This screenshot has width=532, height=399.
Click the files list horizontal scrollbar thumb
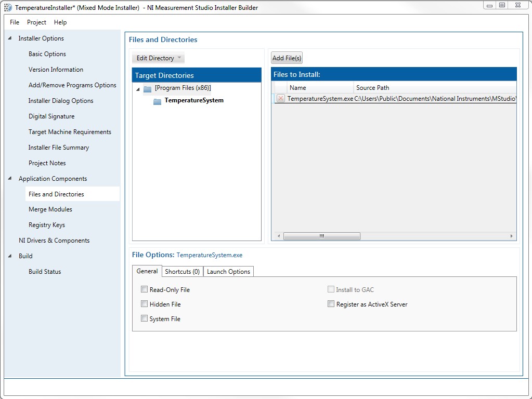pyautogui.click(x=321, y=236)
